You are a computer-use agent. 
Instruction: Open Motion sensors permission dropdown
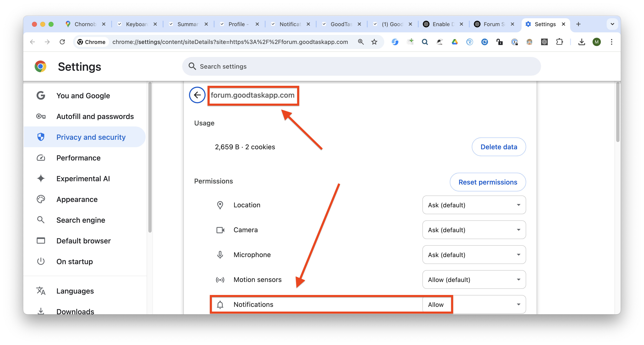pos(474,279)
